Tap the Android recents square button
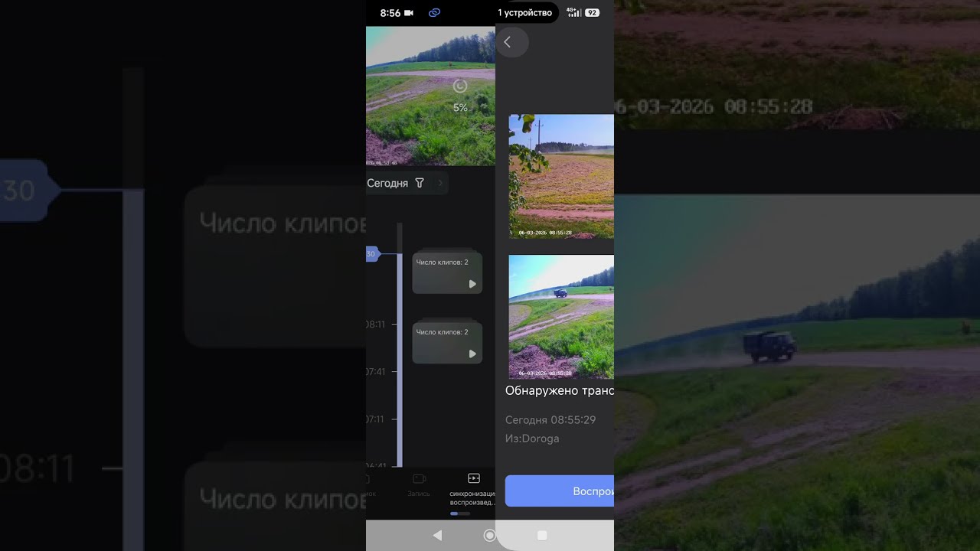Screen dimensions: 980x551 click(x=542, y=536)
